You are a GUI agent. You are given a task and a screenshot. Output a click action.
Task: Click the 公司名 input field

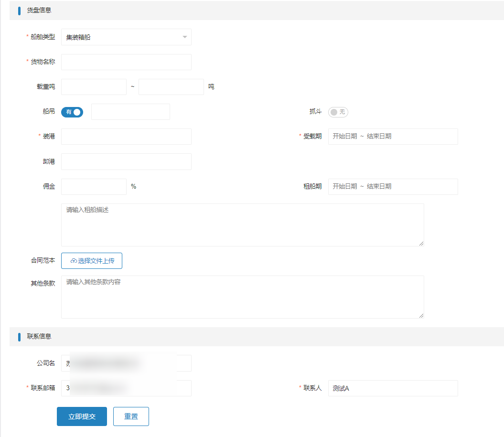(x=126, y=363)
